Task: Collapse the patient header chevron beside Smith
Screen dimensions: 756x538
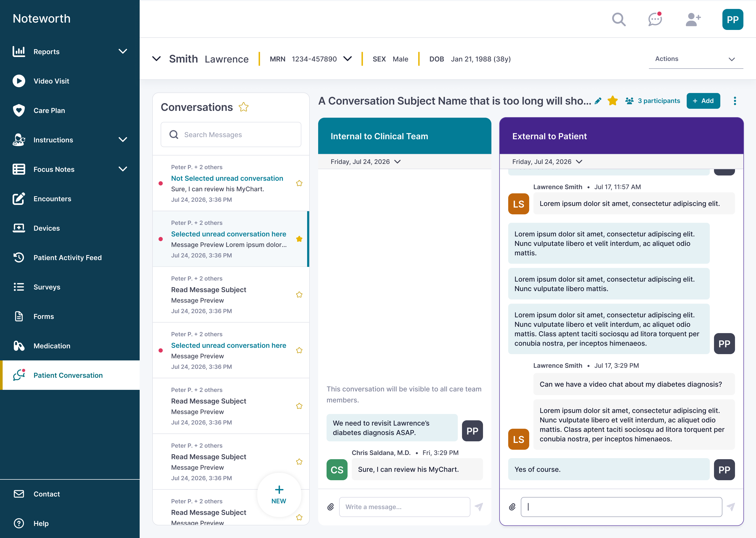Action: tap(156, 59)
